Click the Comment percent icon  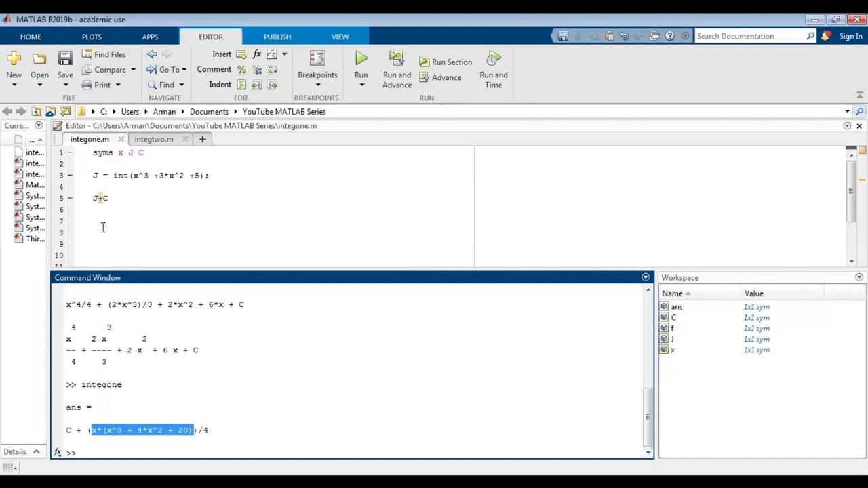[x=241, y=70]
